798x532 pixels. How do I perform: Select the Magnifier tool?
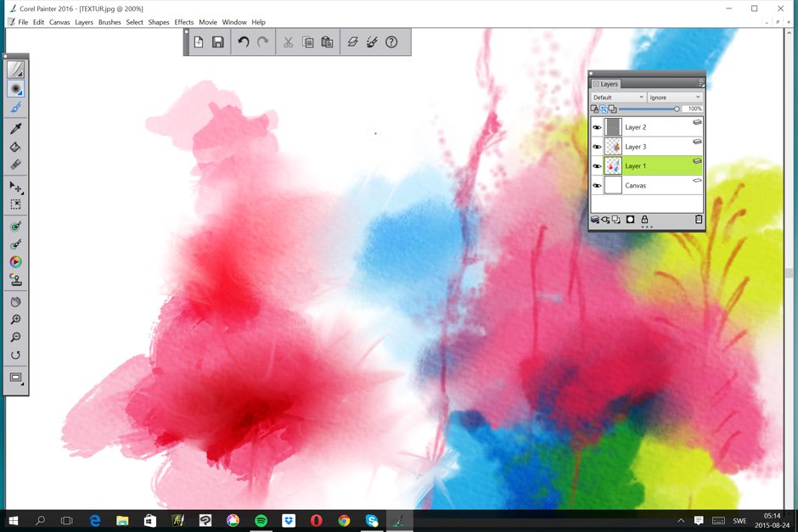[x=15, y=318]
